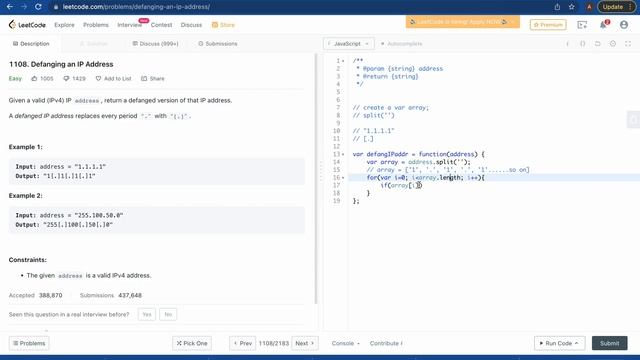The width and height of the screenshot is (640, 360).
Task: Toggle the Autocomplete option
Action: point(401,44)
